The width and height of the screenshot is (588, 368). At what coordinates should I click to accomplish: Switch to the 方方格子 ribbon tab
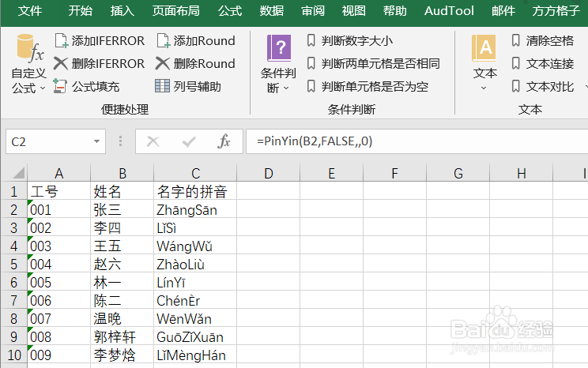556,10
